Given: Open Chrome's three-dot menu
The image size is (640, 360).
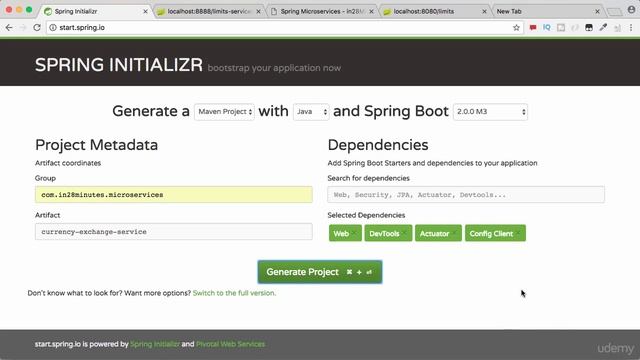Looking at the screenshot, I should pyautogui.click(x=631, y=27).
